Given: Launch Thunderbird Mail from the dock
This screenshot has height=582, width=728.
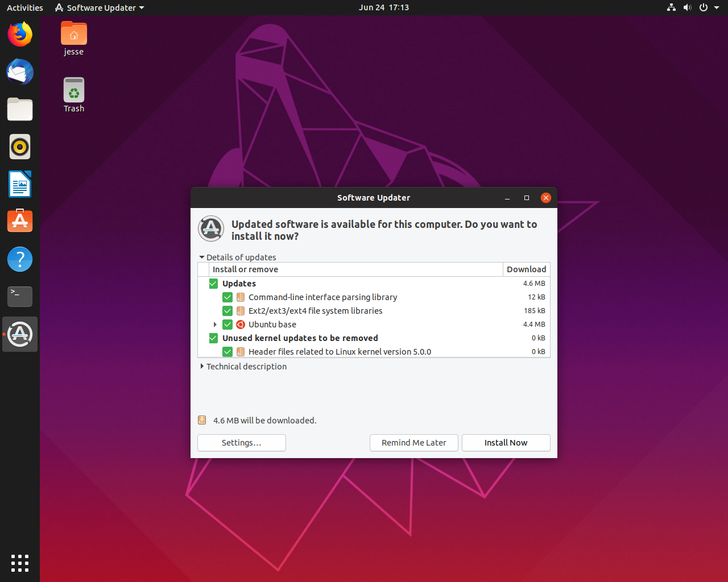Looking at the screenshot, I should (x=20, y=72).
